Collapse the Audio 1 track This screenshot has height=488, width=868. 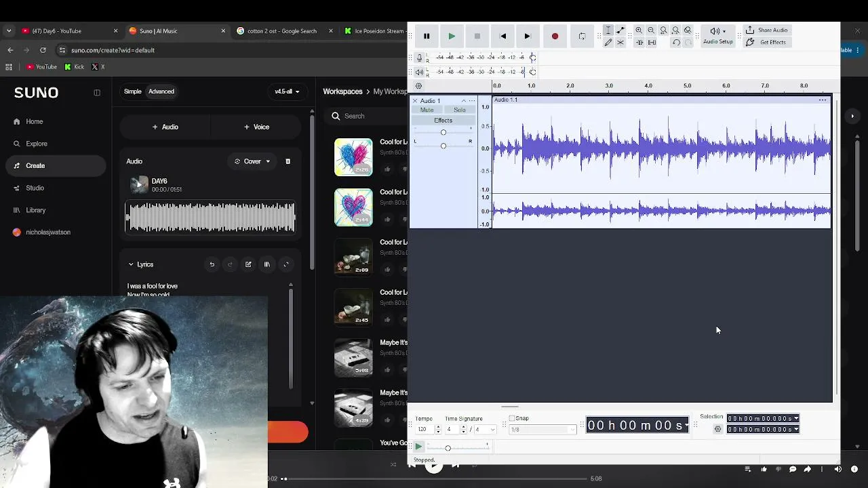point(464,101)
